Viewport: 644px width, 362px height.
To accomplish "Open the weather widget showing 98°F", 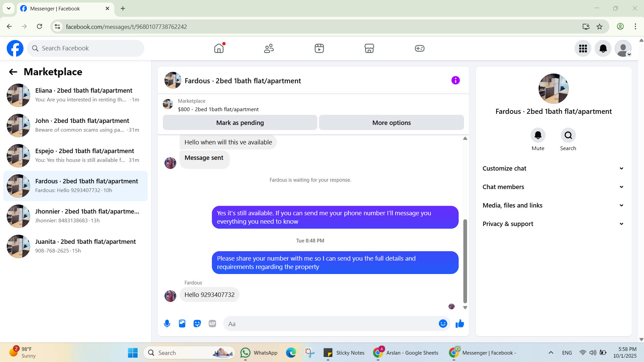I will (x=22, y=353).
